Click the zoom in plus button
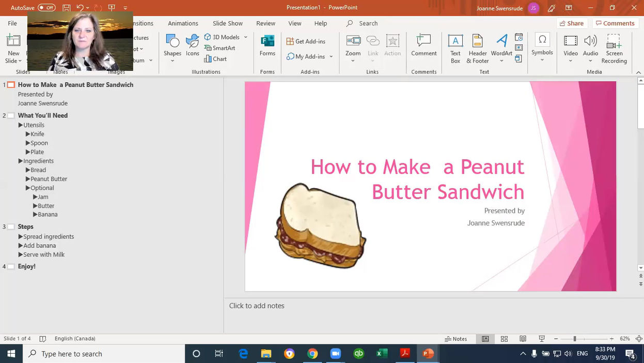 coord(612,339)
